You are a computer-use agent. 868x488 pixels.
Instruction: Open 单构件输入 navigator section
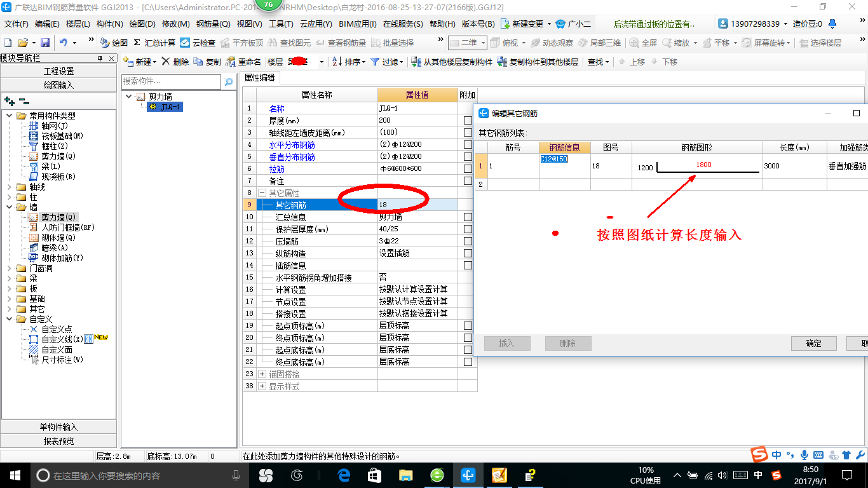58,427
